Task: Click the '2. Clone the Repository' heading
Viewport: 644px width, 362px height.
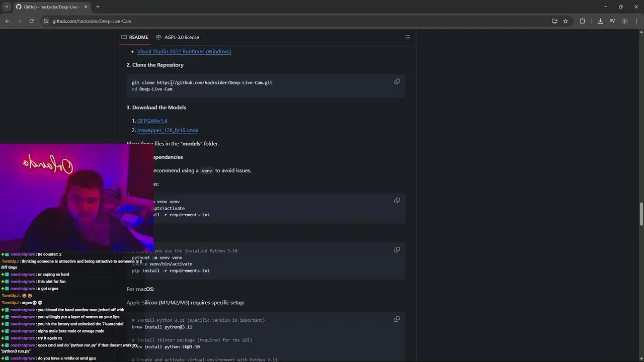Action: (x=155, y=65)
